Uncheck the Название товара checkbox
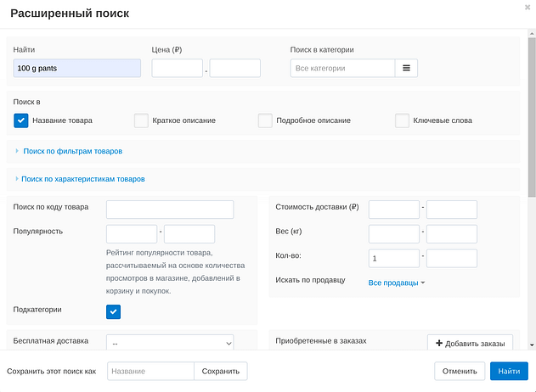 click(21, 120)
